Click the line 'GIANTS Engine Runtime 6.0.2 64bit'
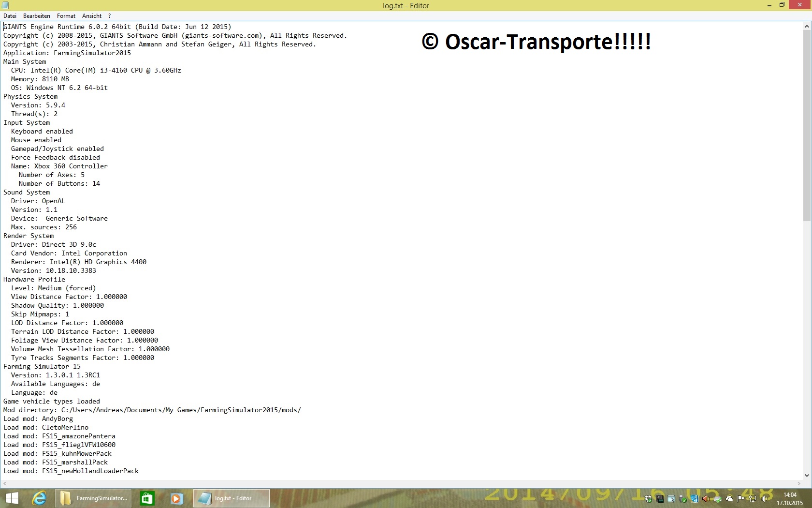The width and height of the screenshot is (812, 508). pos(117,27)
